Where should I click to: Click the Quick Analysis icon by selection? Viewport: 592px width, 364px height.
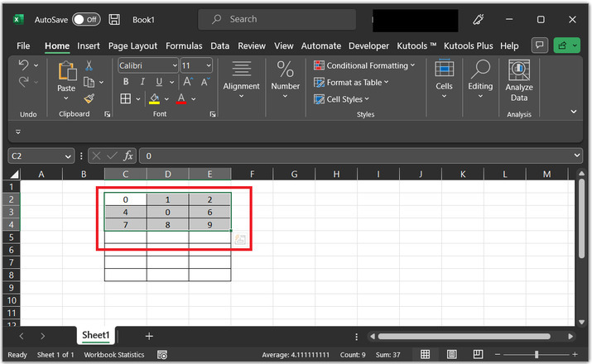pos(240,239)
